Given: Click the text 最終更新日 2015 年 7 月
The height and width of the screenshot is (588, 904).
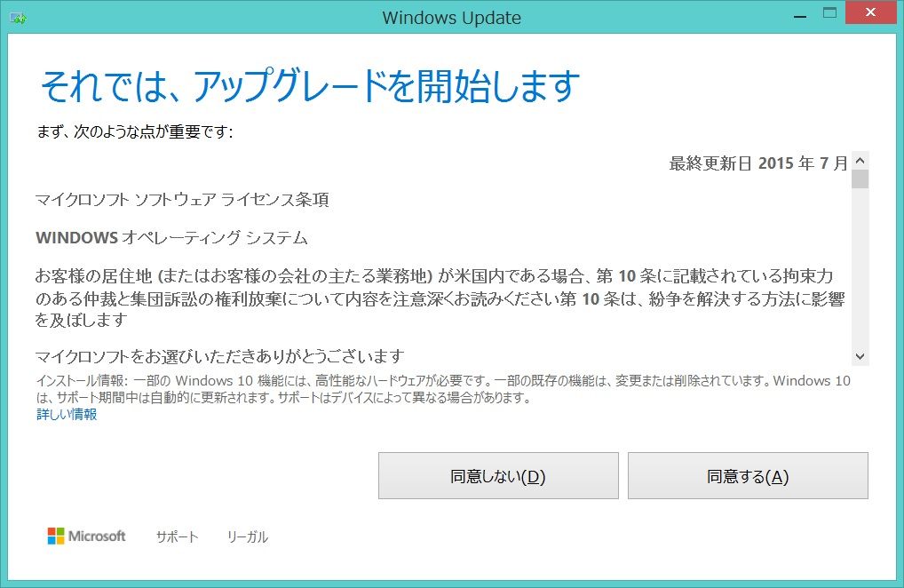Looking at the screenshot, I should pyautogui.click(x=758, y=163).
